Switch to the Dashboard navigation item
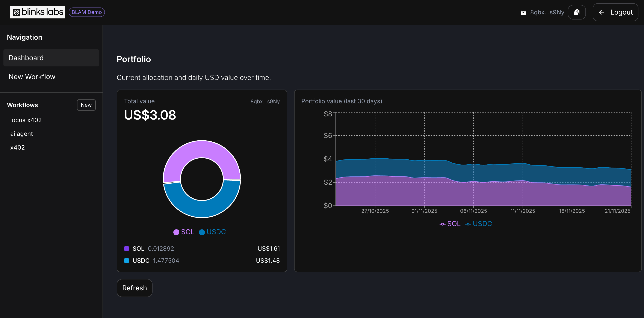This screenshot has height=318, width=644. (x=26, y=58)
